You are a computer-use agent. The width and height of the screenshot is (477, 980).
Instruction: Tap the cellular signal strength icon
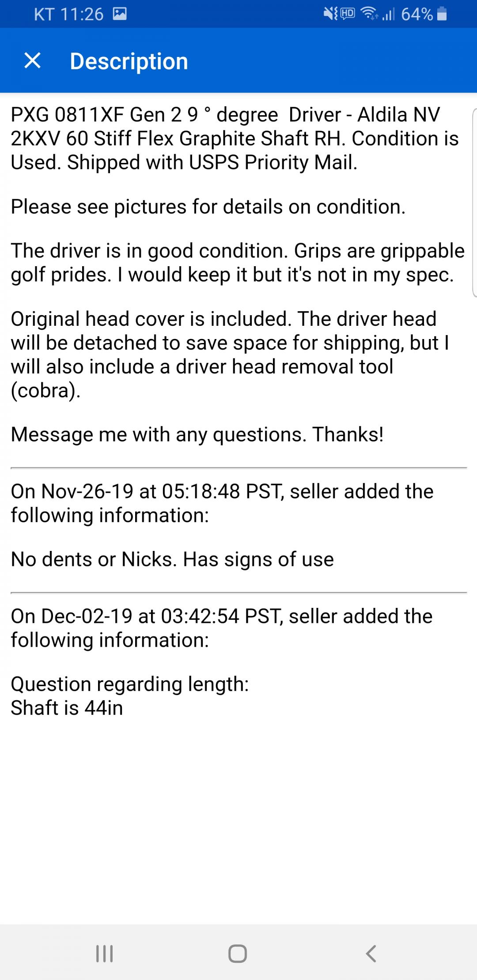point(388,15)
